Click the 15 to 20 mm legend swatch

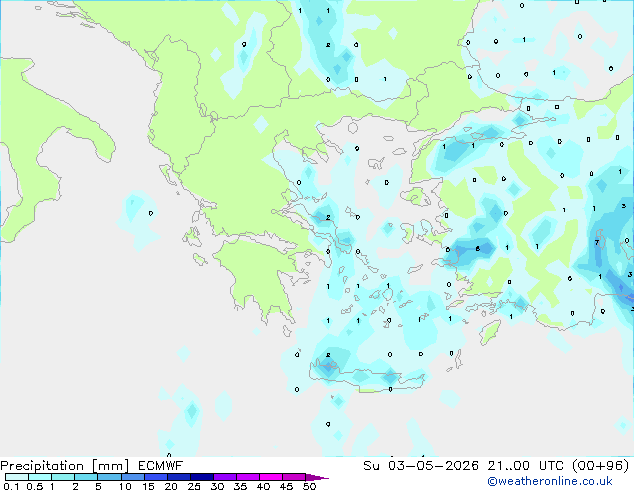pyautogui.click(x=156, y=477)
